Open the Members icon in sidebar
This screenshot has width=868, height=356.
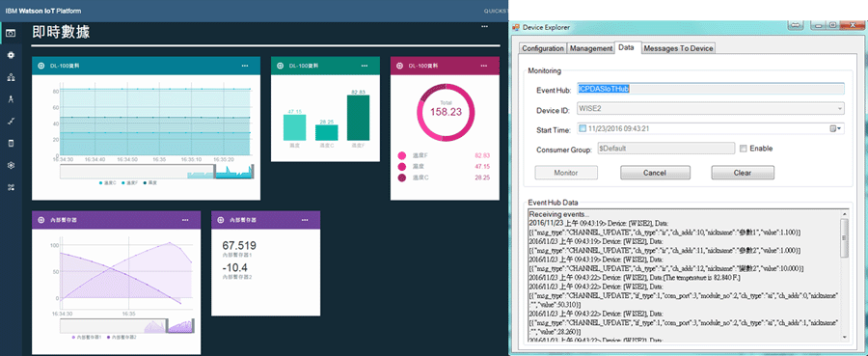coord(11,77)
